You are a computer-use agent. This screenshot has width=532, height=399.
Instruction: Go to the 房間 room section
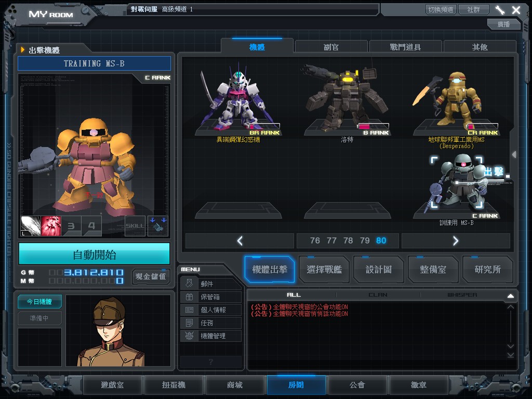(x=296, y=385)
